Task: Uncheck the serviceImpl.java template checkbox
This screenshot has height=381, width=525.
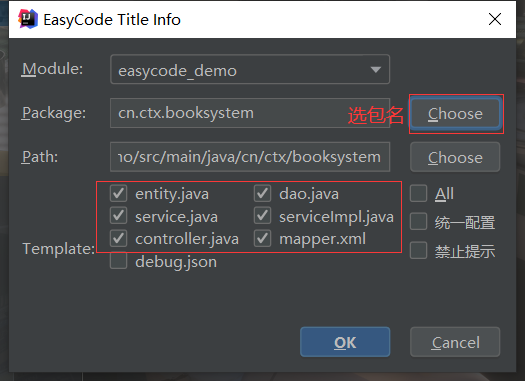Action: (262, 216)
